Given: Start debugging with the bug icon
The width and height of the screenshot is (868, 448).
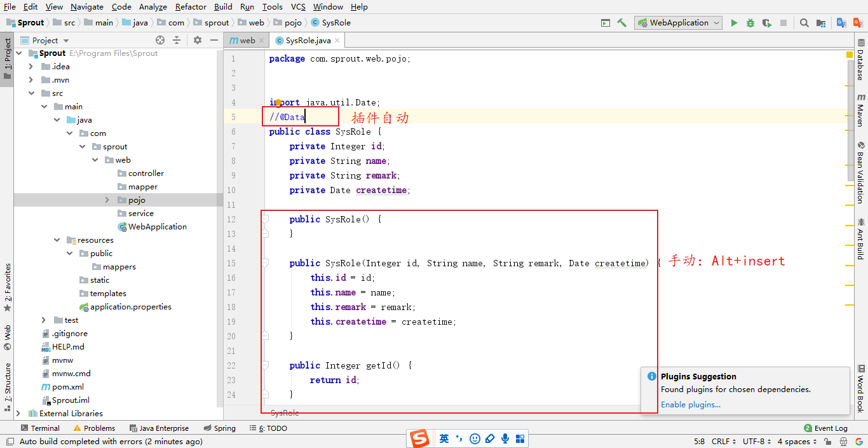Looking at the screenshot, I should click(x=750, y=23).
